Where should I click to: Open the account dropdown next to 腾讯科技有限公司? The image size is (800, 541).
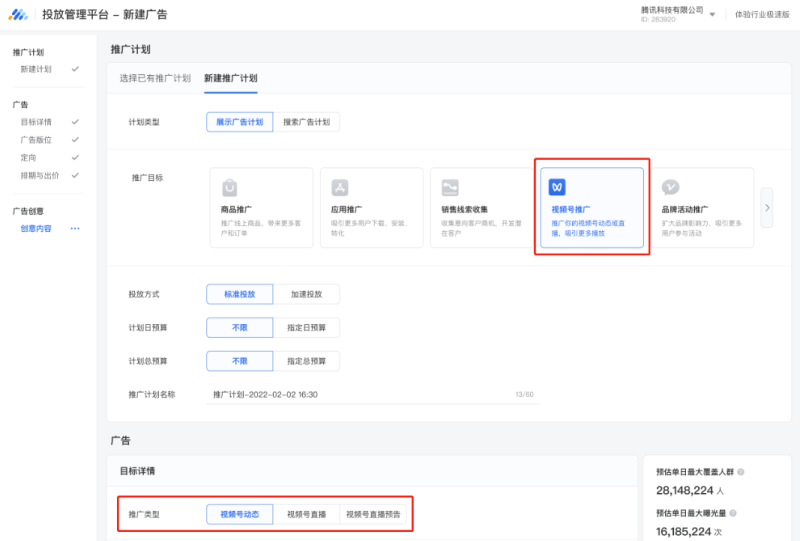pos(712,15)
